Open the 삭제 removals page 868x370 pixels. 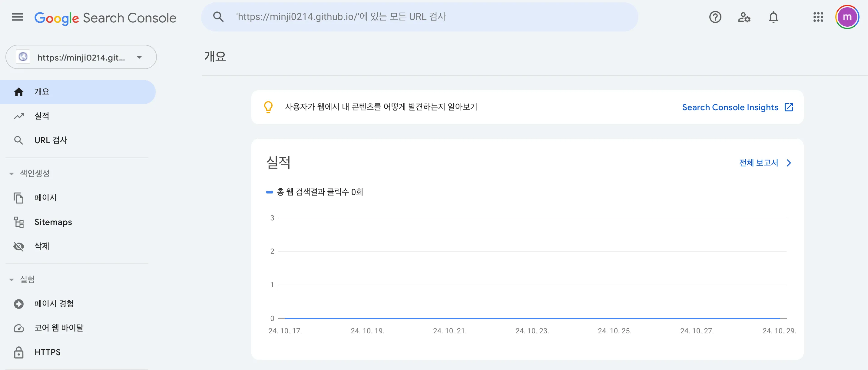42,246
